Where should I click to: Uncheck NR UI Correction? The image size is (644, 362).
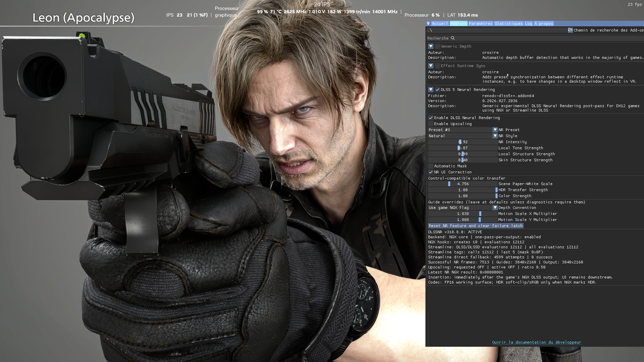coord(430,172)
